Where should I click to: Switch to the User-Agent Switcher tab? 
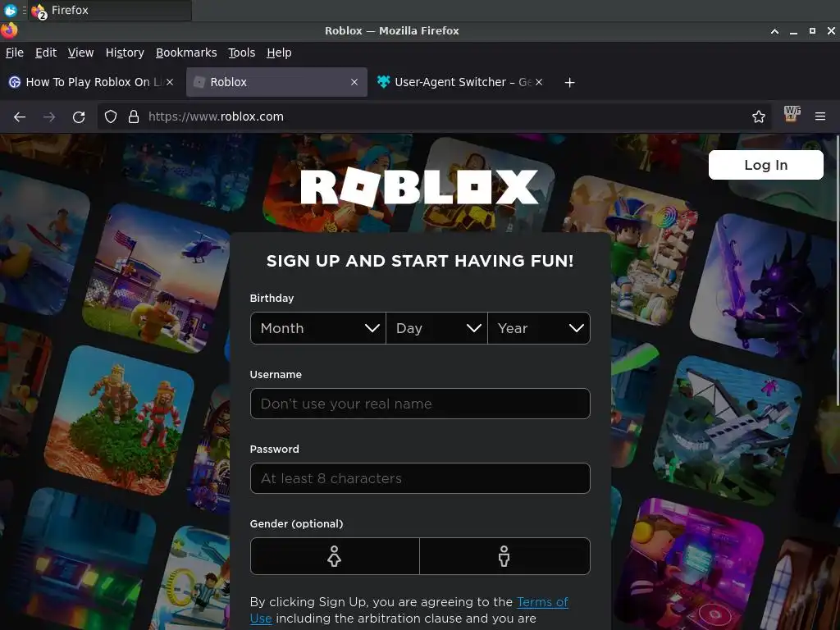458,82
